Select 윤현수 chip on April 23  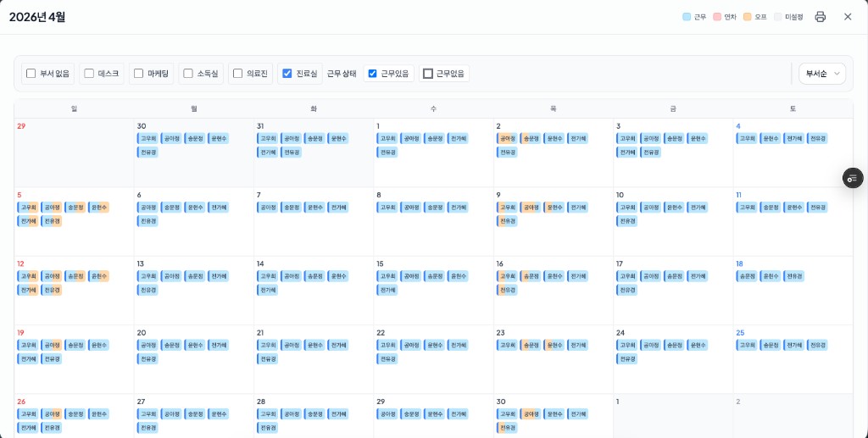[554, 345]
